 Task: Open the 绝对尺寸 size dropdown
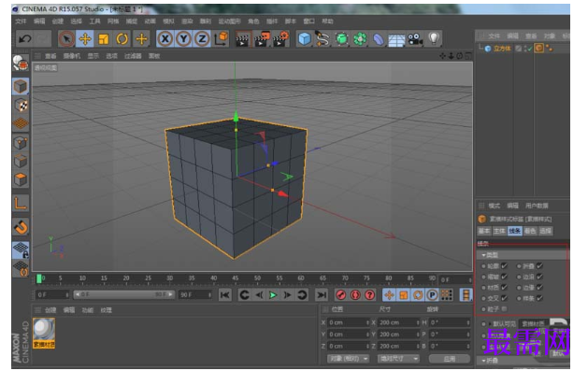tap(398, 359)
